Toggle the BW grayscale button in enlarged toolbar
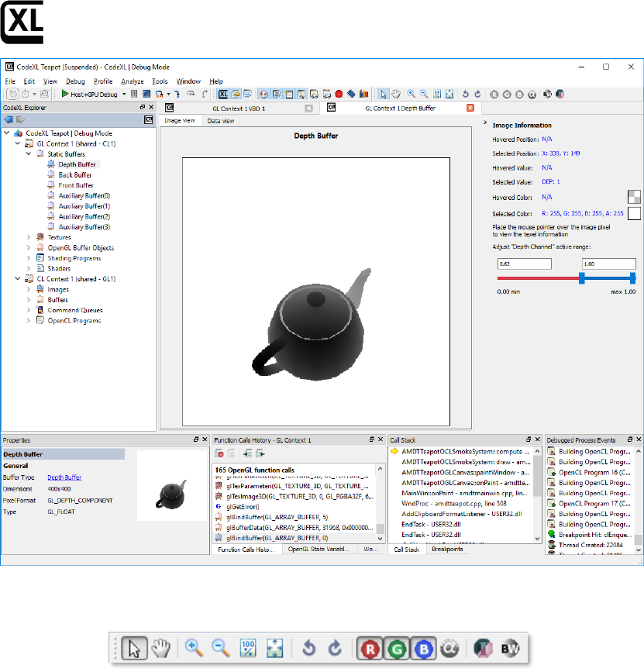644x672 pixels. pos(510,649)
